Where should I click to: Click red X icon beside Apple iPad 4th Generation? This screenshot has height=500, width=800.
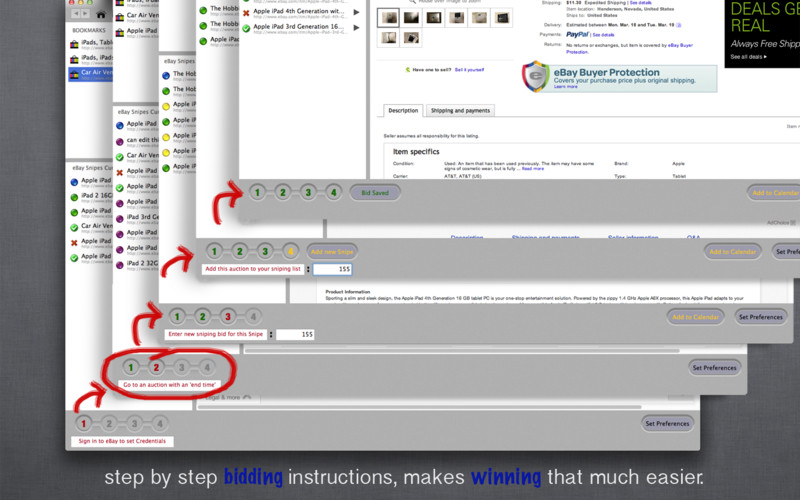[x=246, y=13]
